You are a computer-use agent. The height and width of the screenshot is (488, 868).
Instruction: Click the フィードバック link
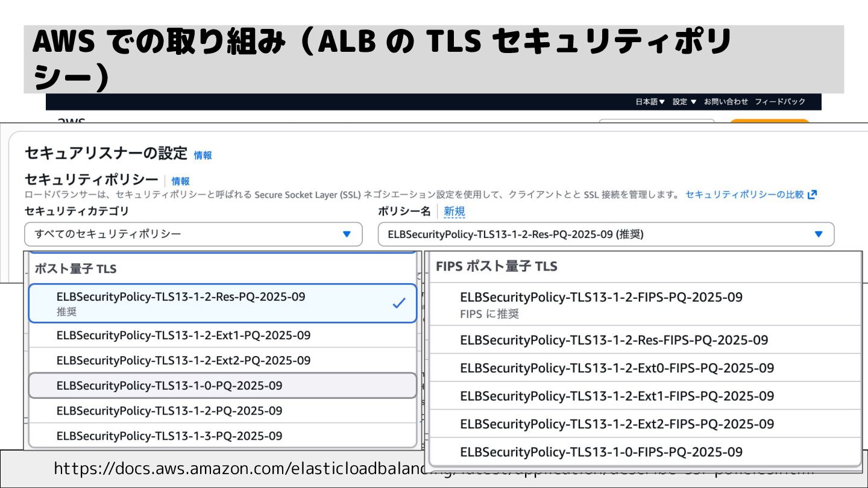click(780, 102)
